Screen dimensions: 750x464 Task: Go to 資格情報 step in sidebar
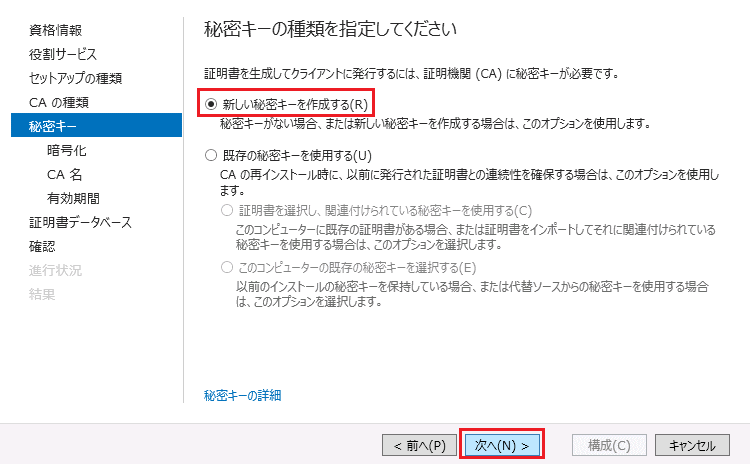point(55,30)
